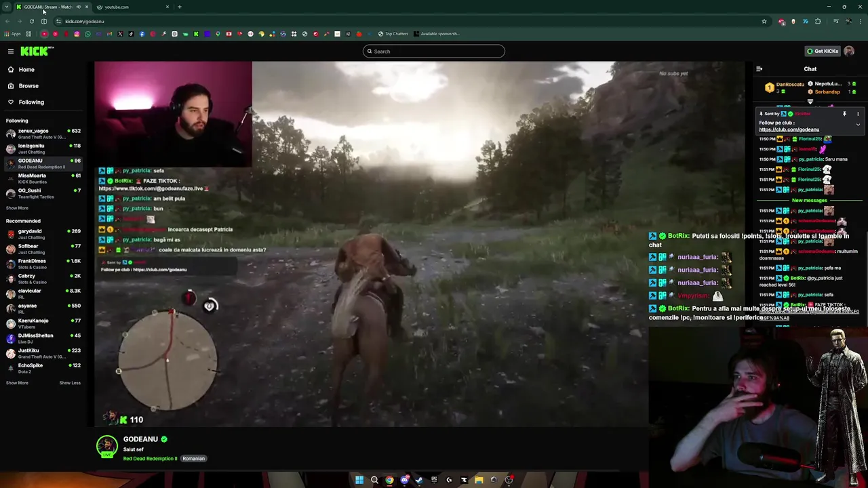Open Discord from the taskbar
This screenshot has width=868, height=488.
pos(404,480)
